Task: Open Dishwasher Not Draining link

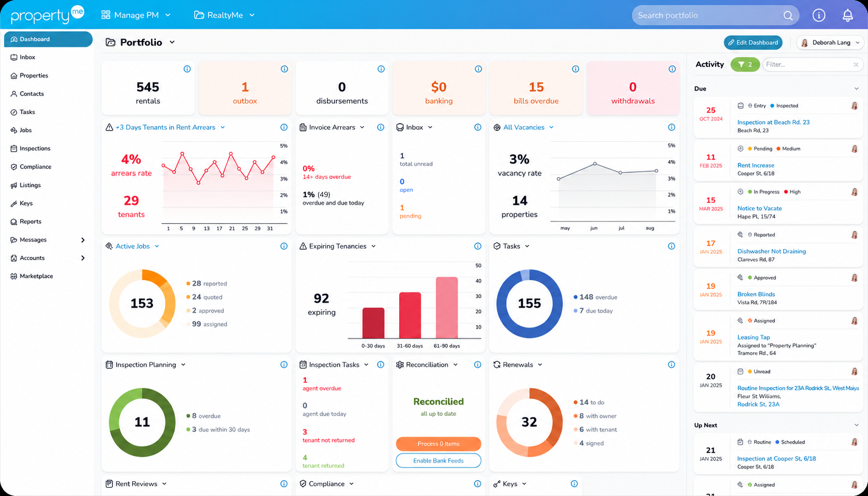Action: point(771,252)
